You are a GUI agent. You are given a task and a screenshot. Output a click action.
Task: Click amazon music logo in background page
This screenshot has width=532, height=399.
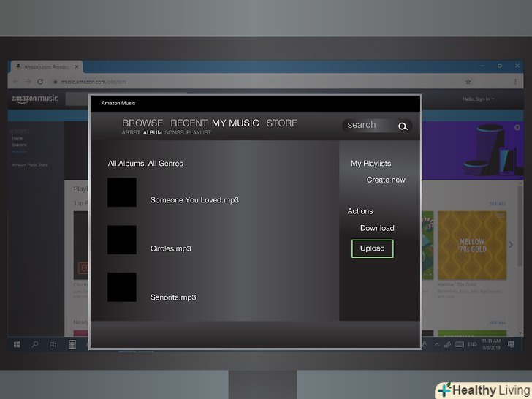tap(35, 99)
